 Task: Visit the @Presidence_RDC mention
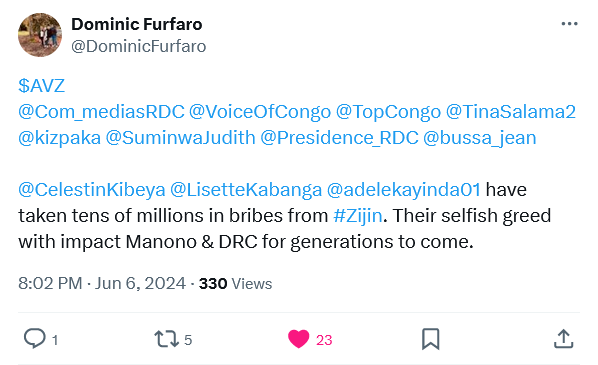click(x=339, y=138)
